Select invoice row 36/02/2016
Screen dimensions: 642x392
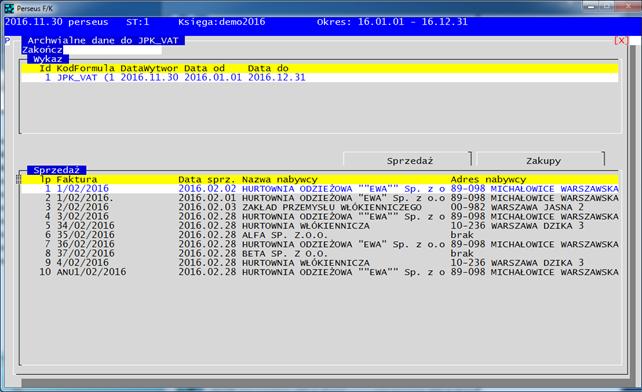tap(319, 244)
